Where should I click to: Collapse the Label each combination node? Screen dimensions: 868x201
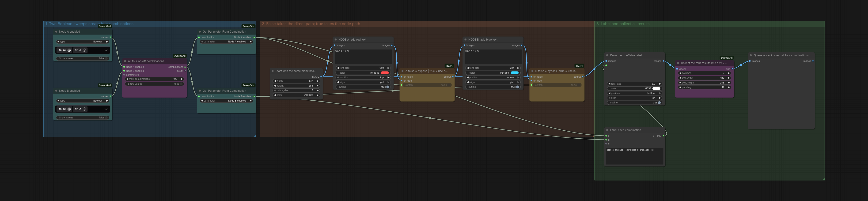click(x=607, y=130)
